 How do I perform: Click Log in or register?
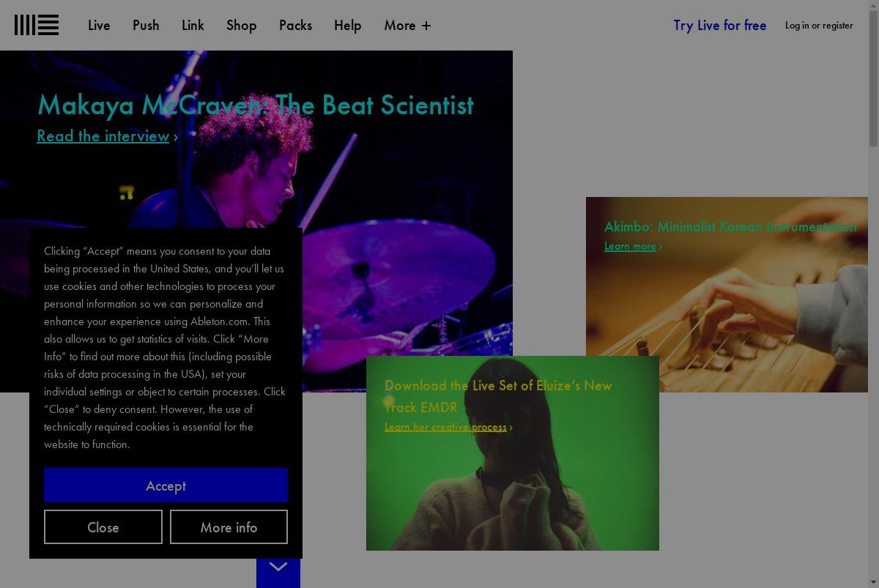click(819, 25)
